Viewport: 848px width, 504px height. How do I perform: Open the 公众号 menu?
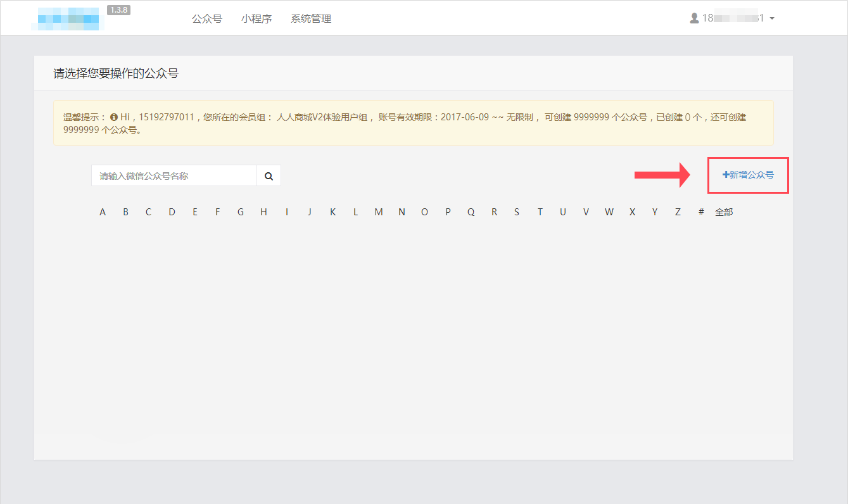[x=207, y=19]
